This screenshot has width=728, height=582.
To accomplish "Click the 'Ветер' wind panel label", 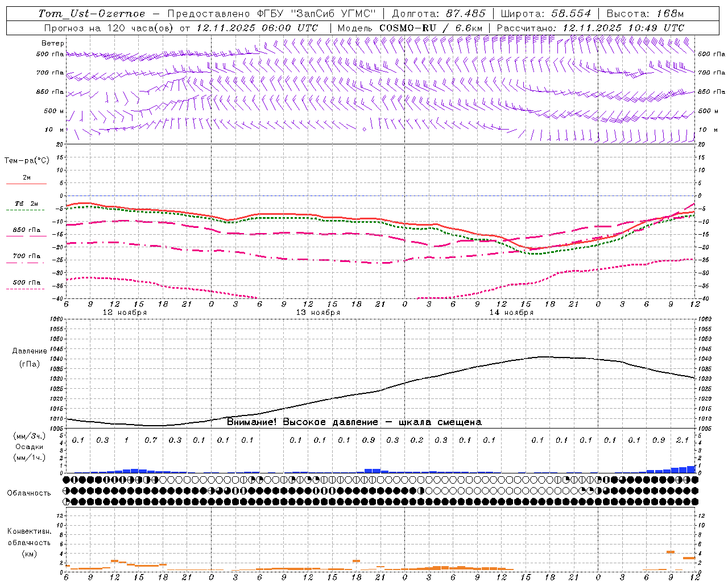I will (53, 43).
